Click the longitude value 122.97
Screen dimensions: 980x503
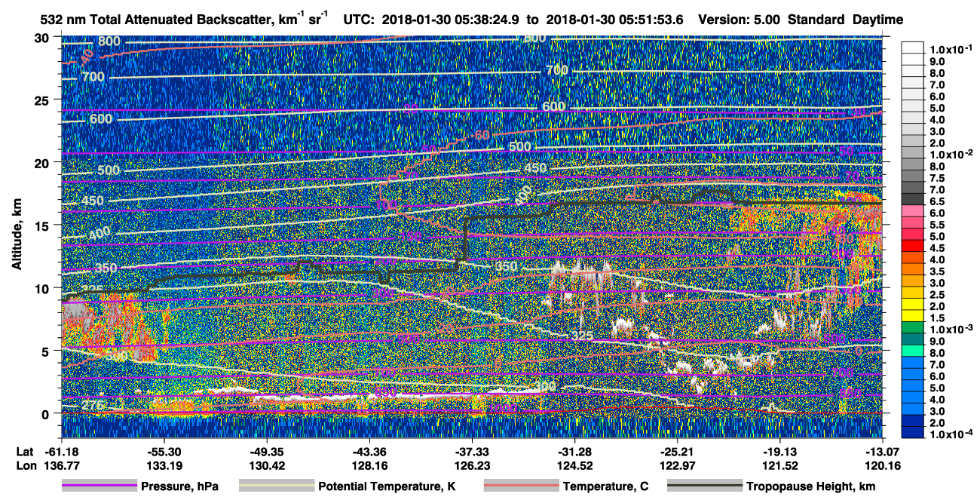(x=678, y=465)
